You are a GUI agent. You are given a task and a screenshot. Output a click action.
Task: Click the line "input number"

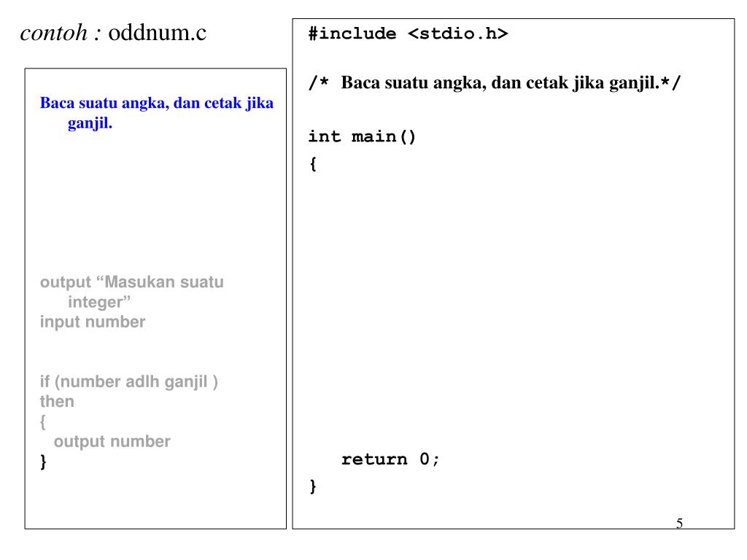click(x=93, y=322)
